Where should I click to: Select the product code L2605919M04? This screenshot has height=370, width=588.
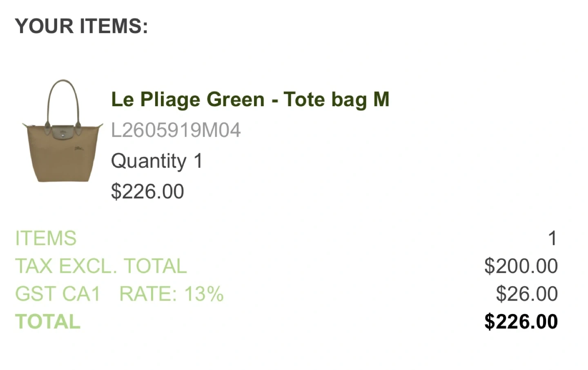click(176, 130)
